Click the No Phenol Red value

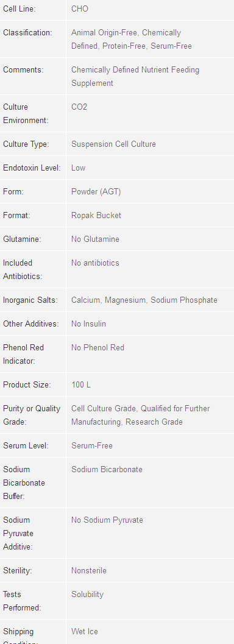[x=97, y=348]
